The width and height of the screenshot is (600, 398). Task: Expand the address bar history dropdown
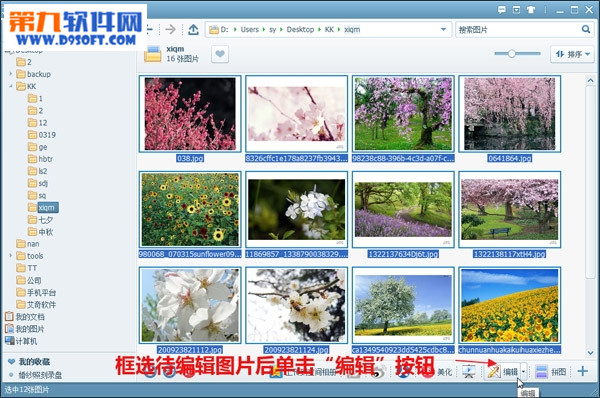click(x=443, y=29)
